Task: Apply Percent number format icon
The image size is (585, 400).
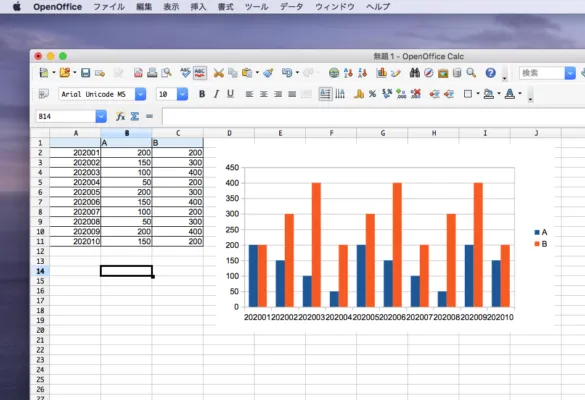Action: pyautogui.click(x=372, y=94)
